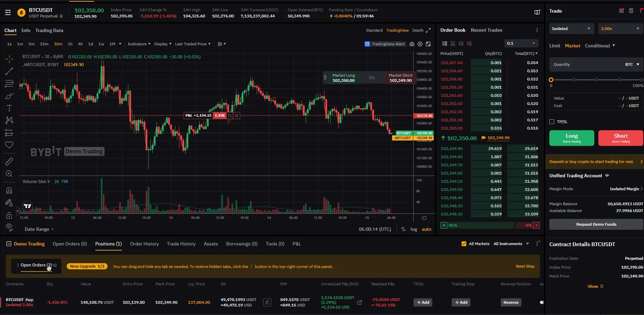644x315 pixels.
Task: Set quantity slider to the midpoint mark
Action: (x=597, y=80)
